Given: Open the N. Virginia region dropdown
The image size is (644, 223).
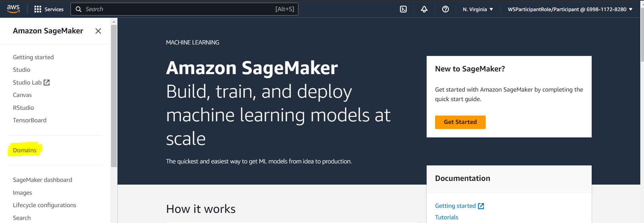Looking at the screenshot, I should click(x=478, y=9).
